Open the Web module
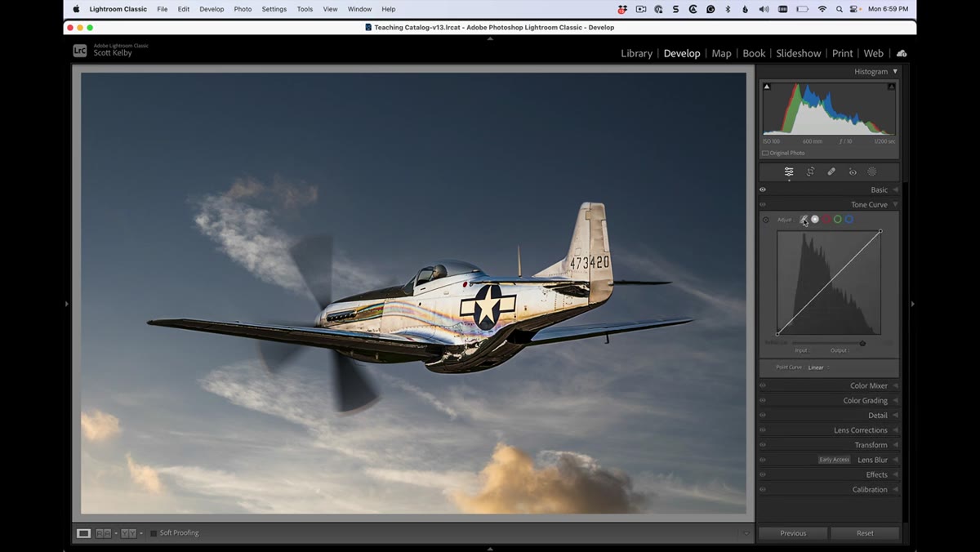This screenshot has height=552, width=980. [x=874, y=53]
